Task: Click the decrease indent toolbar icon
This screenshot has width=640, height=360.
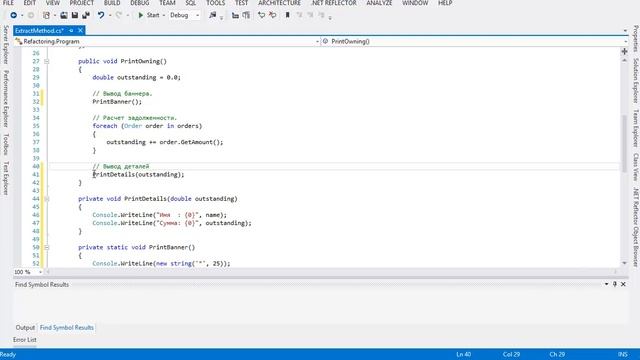Action: [235, 15]
